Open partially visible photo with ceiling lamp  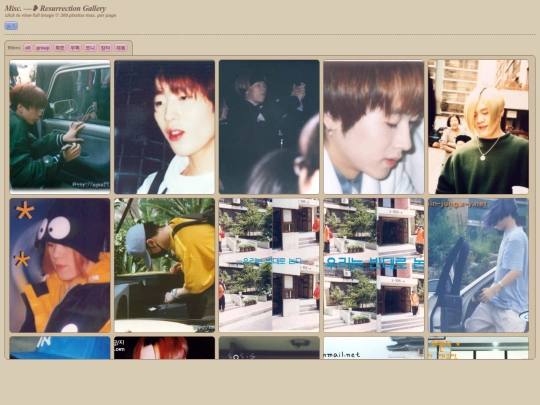point(269,348)
